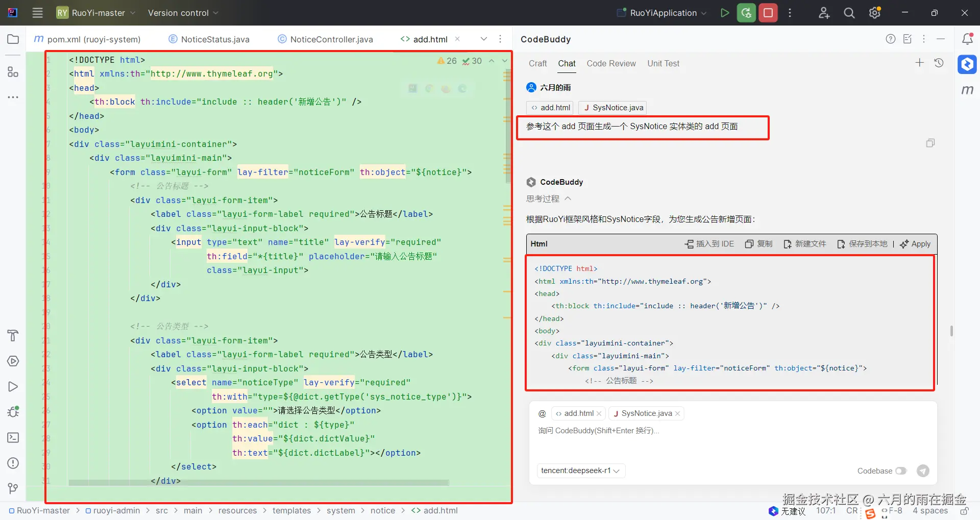Open the CodeBuddy sidebar icon
The width and height of the screenshot is (980, 520).
(967, 64)
